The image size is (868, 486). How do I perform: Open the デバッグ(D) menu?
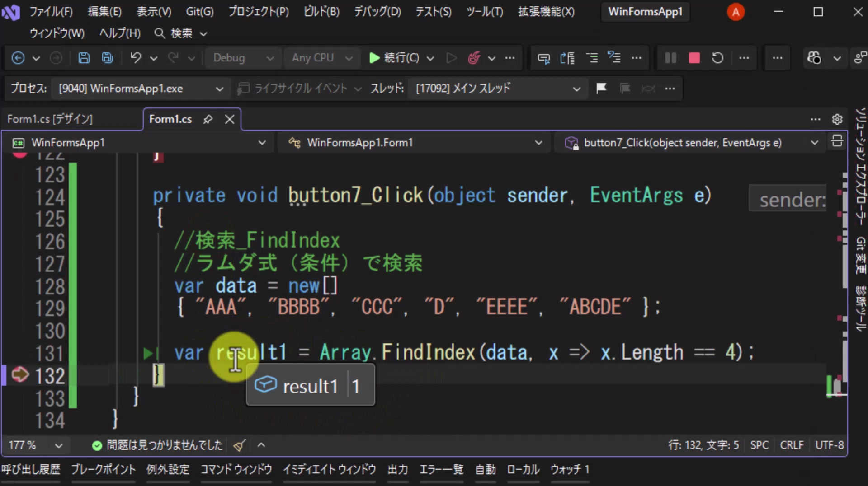point(377,12)
